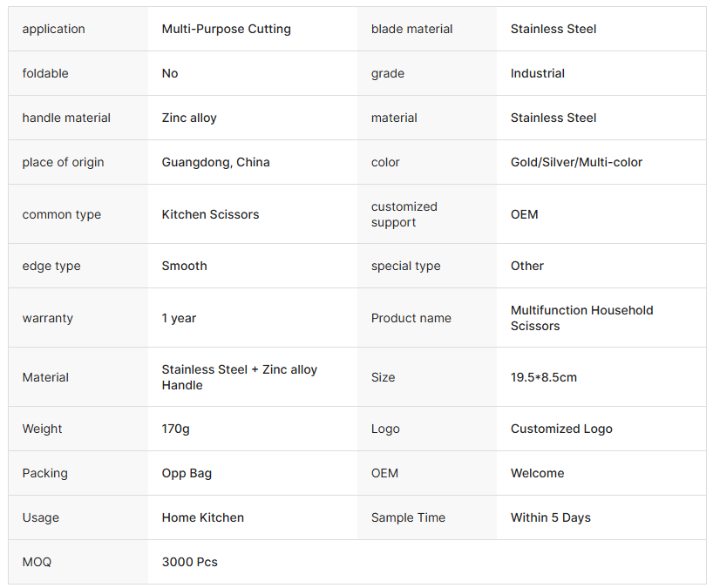Select the 'Industrial' grade value

click(x=537, y=73)
